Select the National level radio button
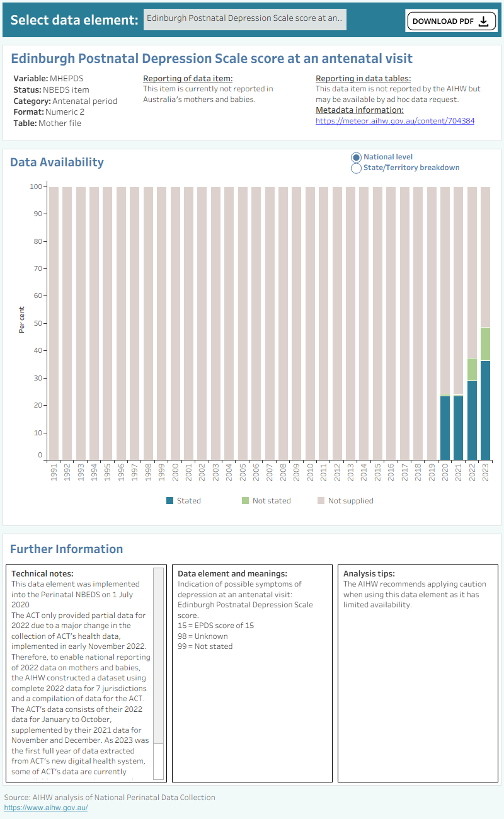Viewport: 504px width, 819px height. [356, 157]
